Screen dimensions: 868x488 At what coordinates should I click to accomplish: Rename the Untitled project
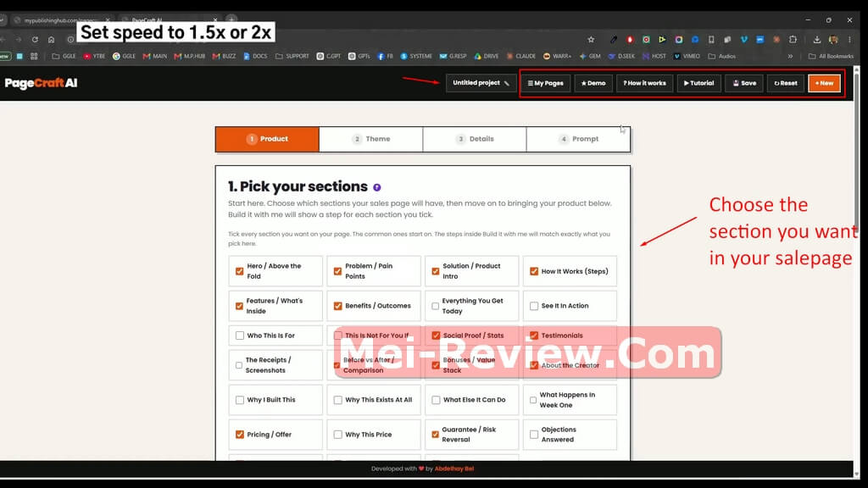pos(481,83)
